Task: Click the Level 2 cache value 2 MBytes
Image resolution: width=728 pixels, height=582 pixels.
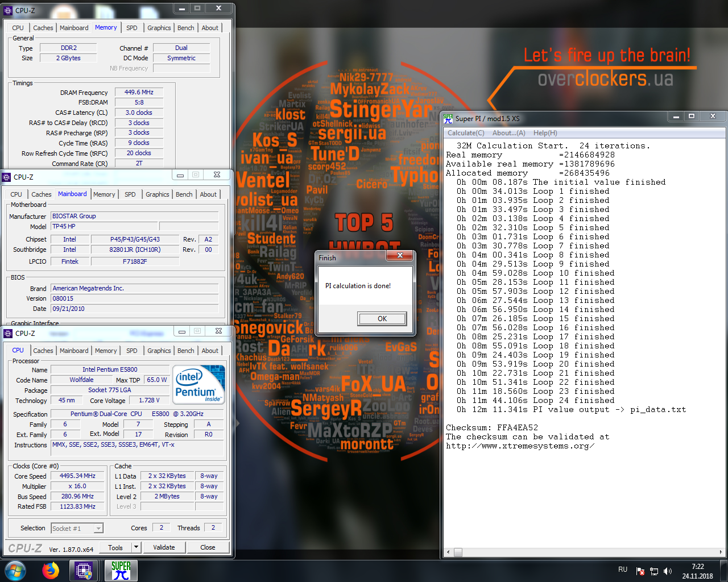Action: [167, 496]
